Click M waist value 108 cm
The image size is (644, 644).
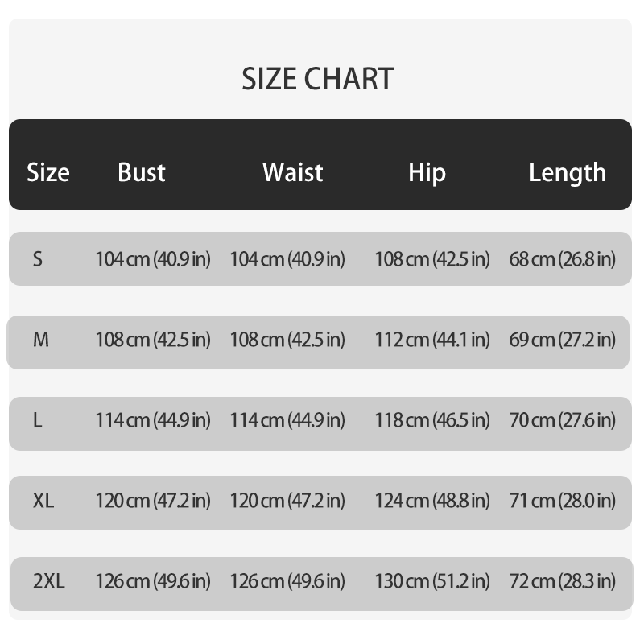[x=287, y=340]
